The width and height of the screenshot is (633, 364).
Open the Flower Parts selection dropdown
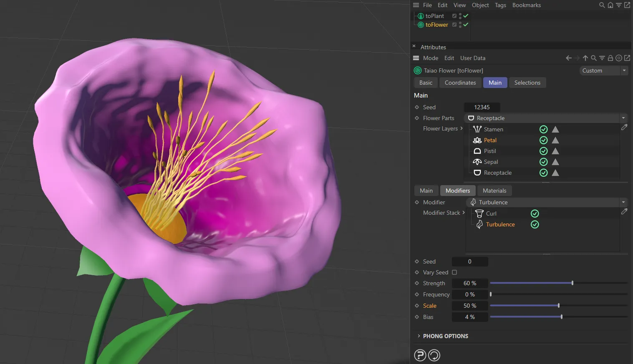(623, 118)
